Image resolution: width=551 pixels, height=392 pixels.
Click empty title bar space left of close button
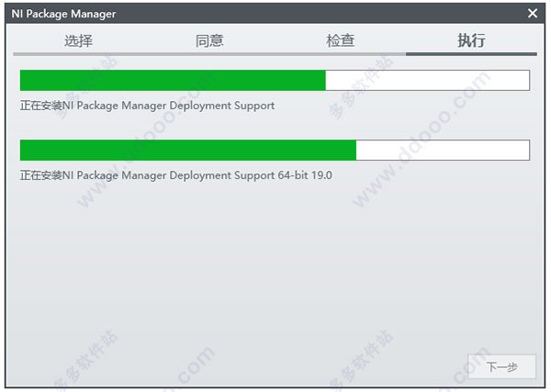321,14
